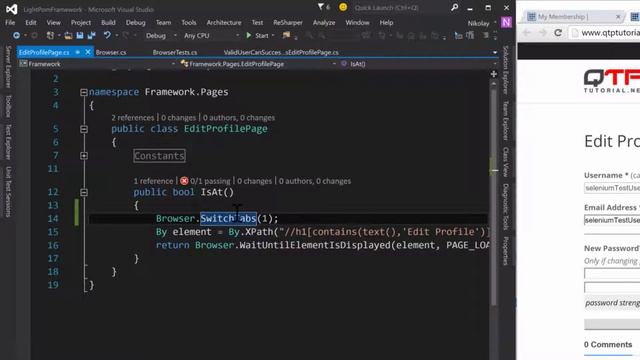Switch to the Browser.cs tab
This screenshot has width=640, height=360.
(x=111, y=52)
